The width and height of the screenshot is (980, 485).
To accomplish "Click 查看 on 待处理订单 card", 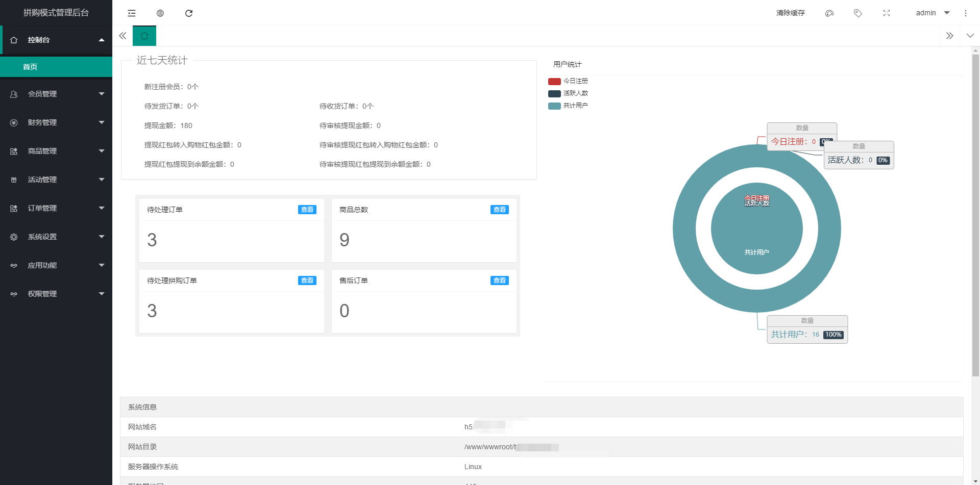I will point(307,210).
